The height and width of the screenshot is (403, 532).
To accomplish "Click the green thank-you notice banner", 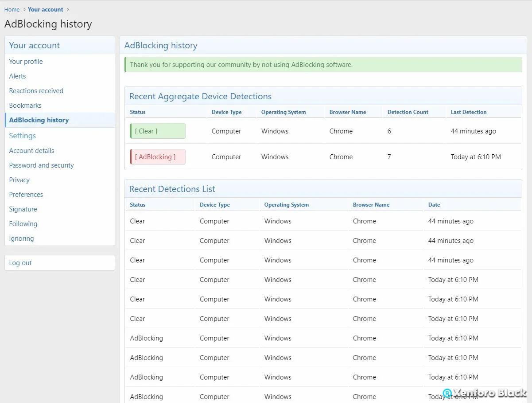I will coord(323,65).
